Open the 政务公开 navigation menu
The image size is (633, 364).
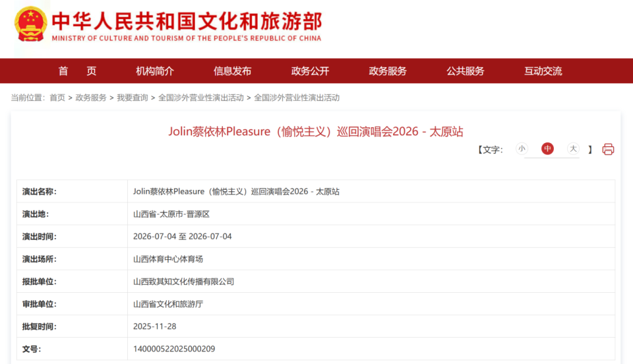tap(310, 71)
